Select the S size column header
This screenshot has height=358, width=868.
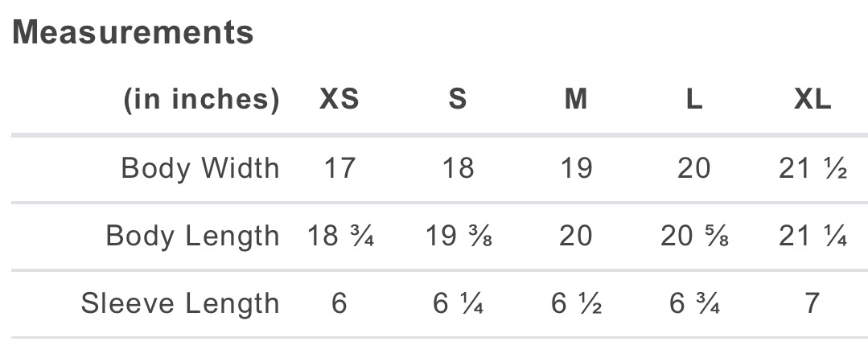click(458, 100)
